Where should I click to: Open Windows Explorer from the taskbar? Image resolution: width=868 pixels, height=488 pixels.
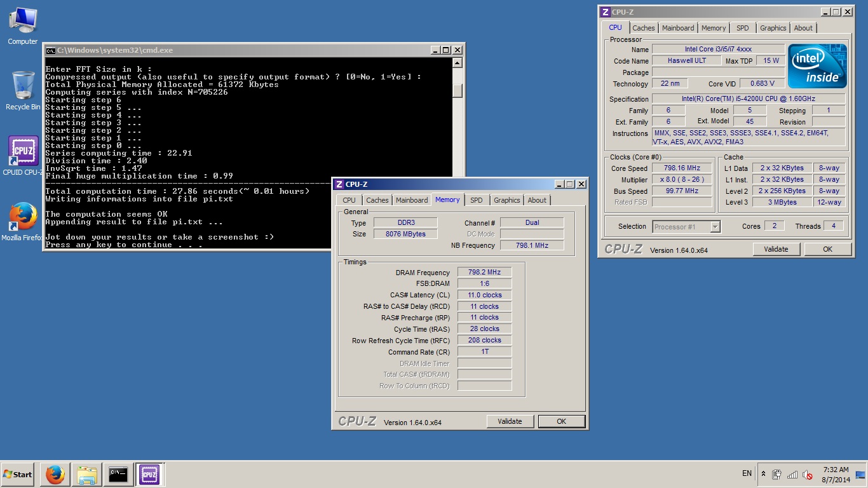(86, 474)
